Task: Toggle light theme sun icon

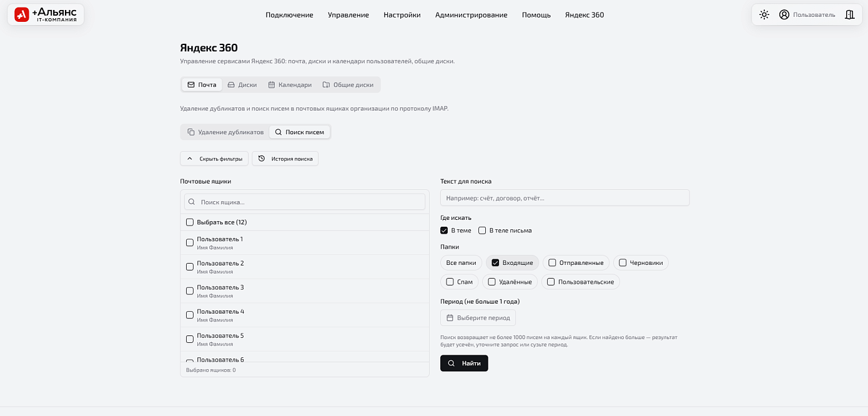Action: [764, 14]
